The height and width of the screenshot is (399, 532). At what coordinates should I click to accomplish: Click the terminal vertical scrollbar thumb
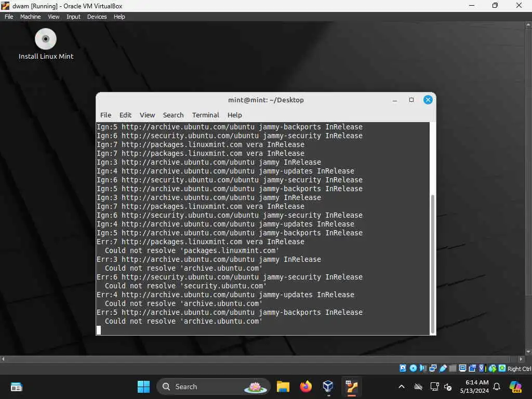point(433,264)
